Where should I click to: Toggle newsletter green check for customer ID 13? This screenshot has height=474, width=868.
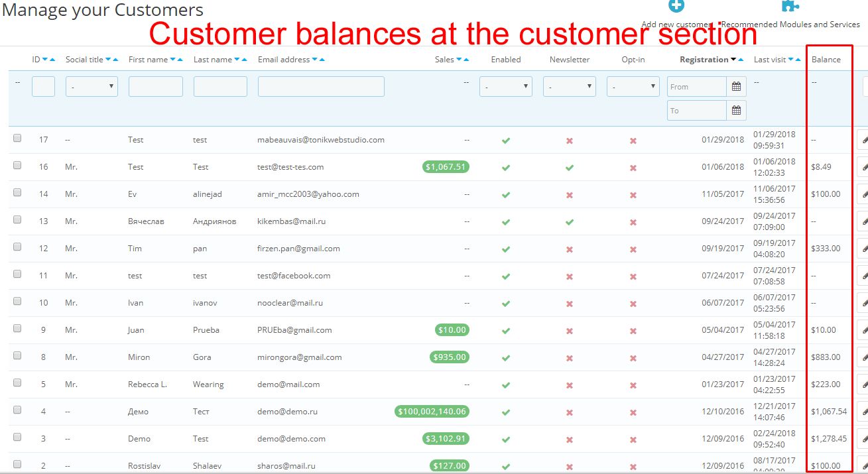[570, 222]
